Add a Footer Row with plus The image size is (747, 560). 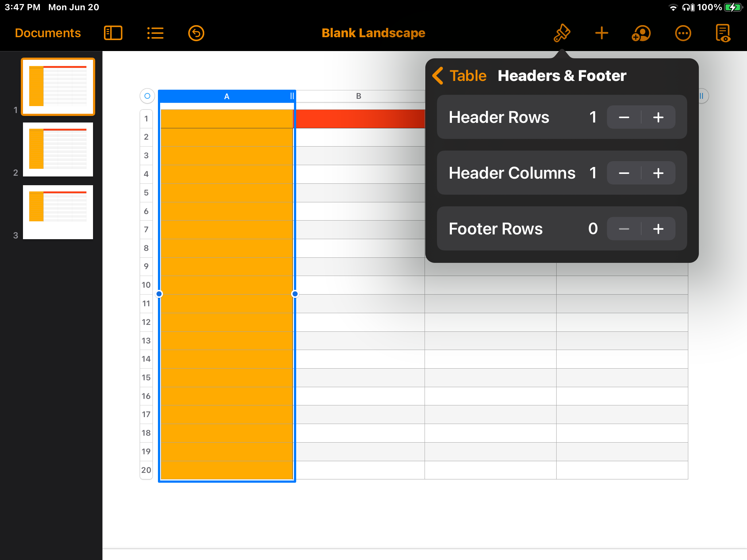click(658, 229)
